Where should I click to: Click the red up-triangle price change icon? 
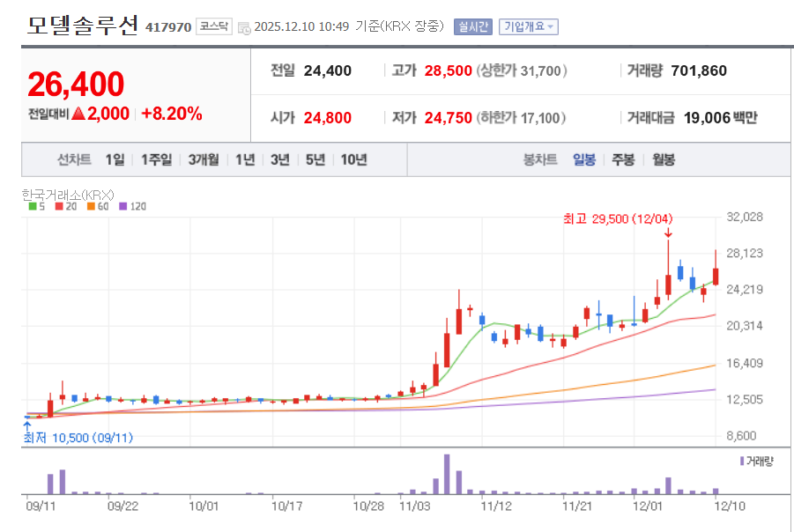(x=78, y=114)
